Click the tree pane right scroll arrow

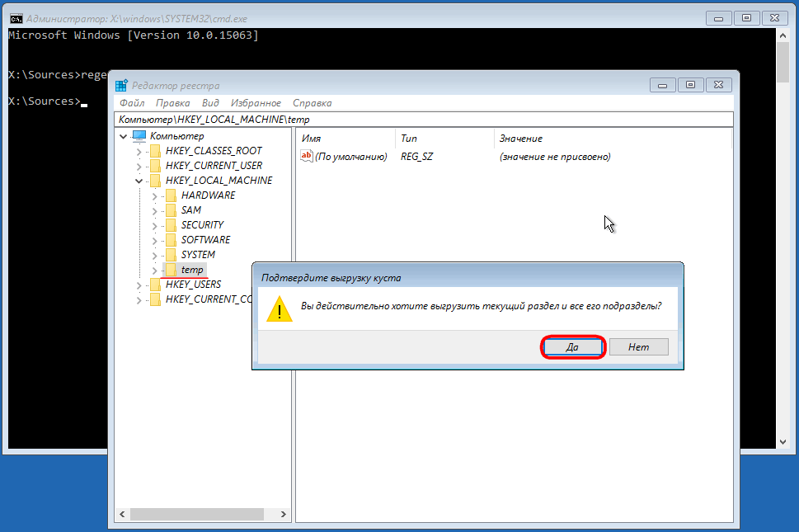coord(284,514)
